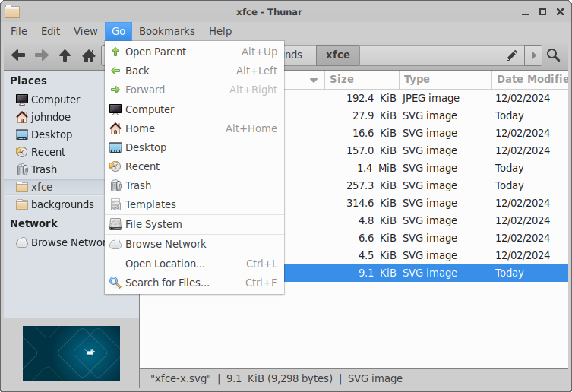The width and height of the screenshot is (572, 392).
Task: Click the green Back arrow icon in menu
Action: [115, 71]
